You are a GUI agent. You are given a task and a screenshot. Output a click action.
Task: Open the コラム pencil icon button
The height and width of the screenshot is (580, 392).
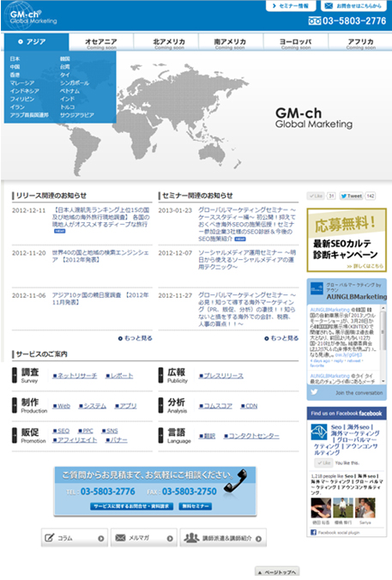point(74,538)
